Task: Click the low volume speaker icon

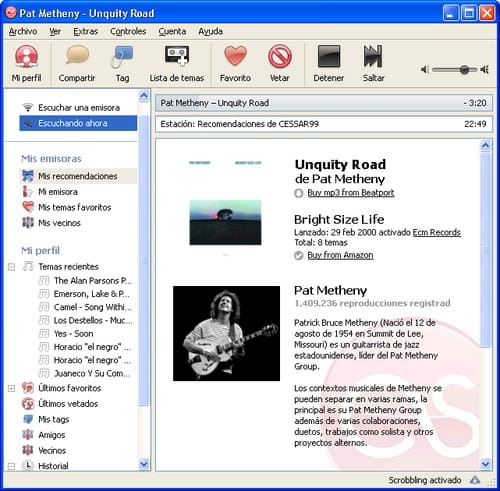Action: (x=425, y=69)
